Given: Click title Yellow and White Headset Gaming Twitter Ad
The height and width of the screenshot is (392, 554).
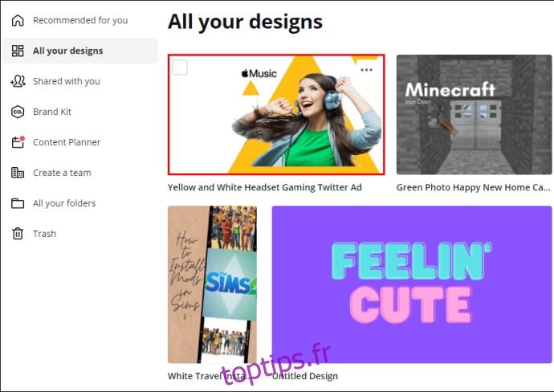Looking at the screenshot, I should click(265, 187).
